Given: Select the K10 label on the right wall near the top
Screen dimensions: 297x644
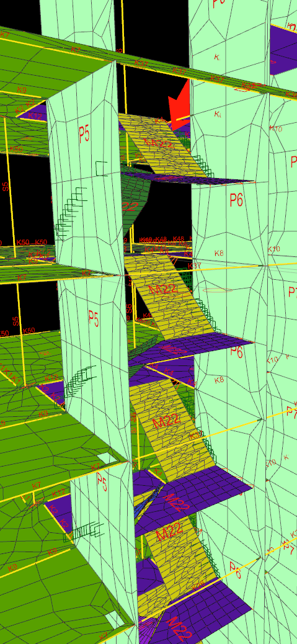Looking at the screenshot, I should pyautogui.click(x=276, y=128).
